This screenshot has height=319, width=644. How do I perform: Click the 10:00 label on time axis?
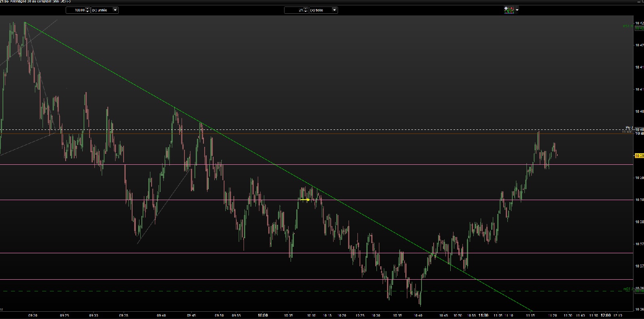tap(263, 315)
